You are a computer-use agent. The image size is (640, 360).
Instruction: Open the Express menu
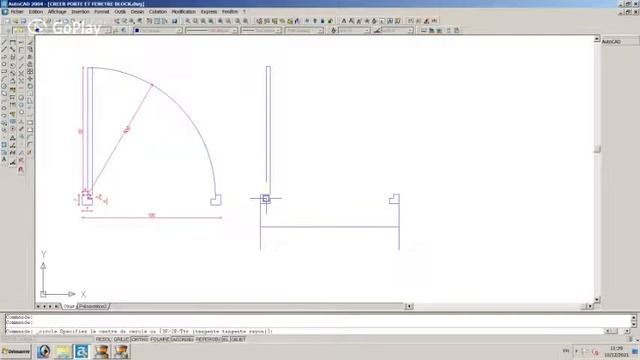coord(209,12)
